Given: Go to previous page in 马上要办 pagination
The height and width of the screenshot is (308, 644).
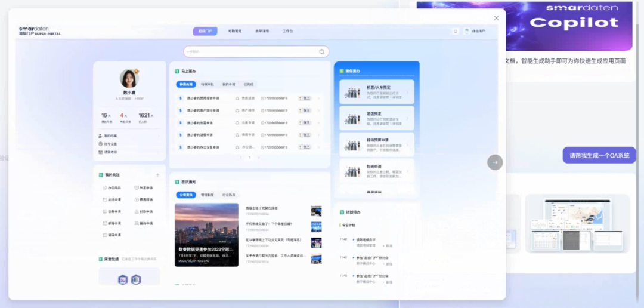Looking at the screenshot, I should 241,158.
